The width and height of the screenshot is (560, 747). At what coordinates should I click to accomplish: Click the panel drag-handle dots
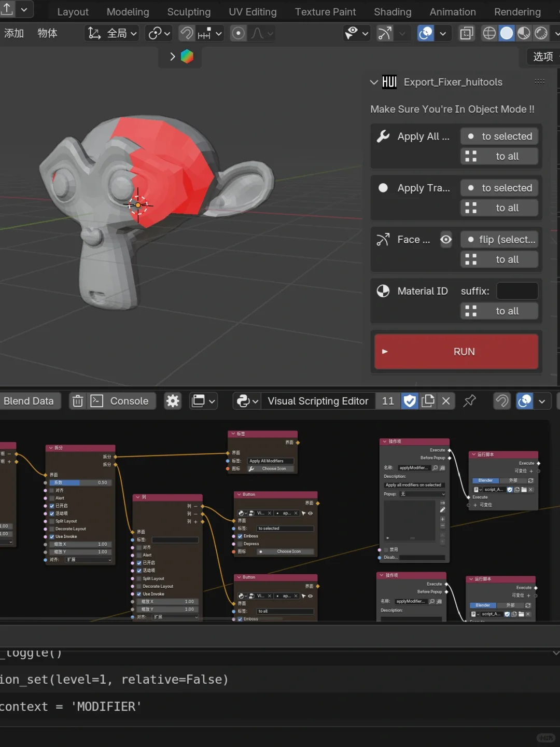pyautogui.click(x=540, y=81)
